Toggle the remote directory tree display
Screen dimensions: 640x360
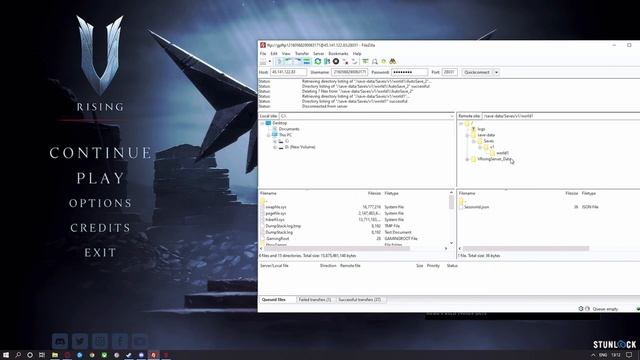click(x=298, y=62)
